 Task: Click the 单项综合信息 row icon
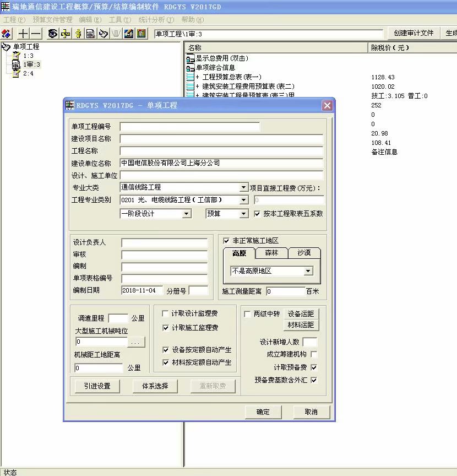click(191, 68)
